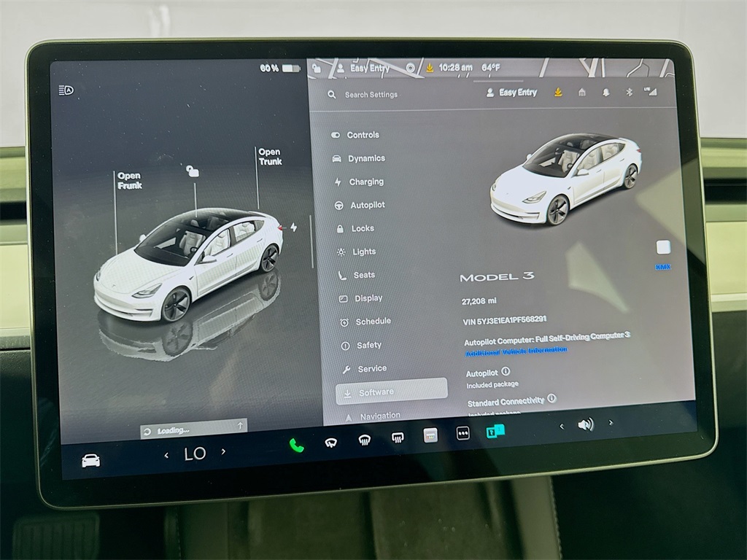This screenshot has width=747, height=560.
Task: Go to Safety settings
Action: pyautogui.click(x=362, y=345)
